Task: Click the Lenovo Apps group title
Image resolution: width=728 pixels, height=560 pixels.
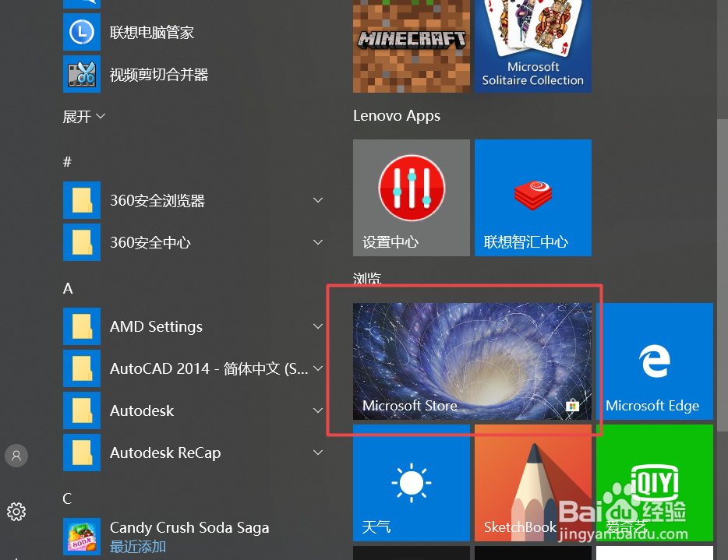Action: coord(397,115)
